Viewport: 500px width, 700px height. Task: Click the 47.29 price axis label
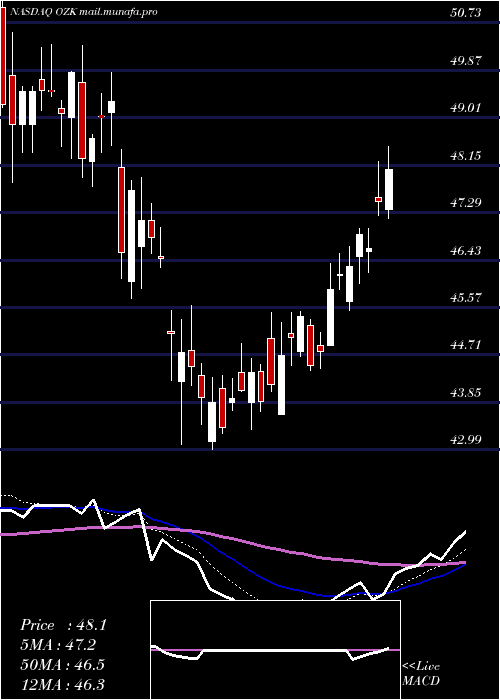coord(466,203)
